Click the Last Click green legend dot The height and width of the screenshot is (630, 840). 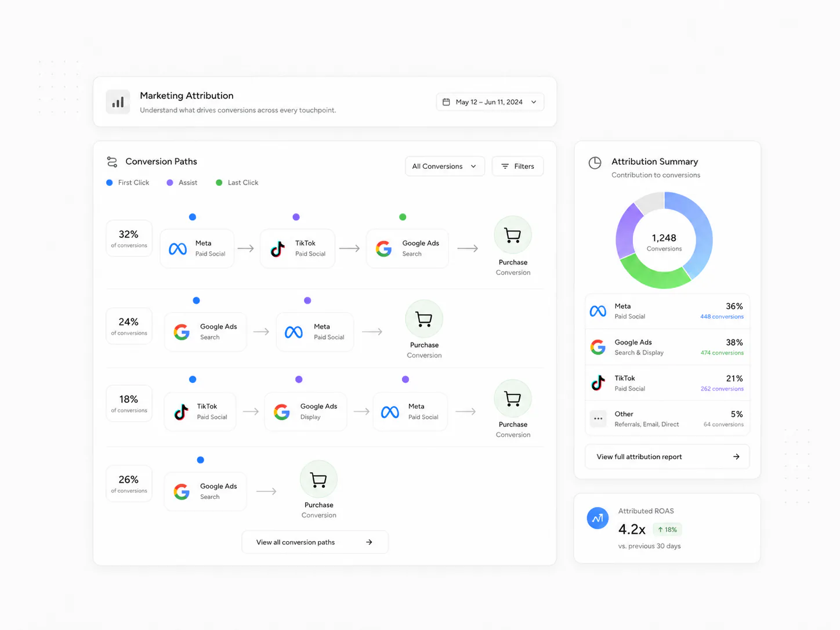coord(219,183)
